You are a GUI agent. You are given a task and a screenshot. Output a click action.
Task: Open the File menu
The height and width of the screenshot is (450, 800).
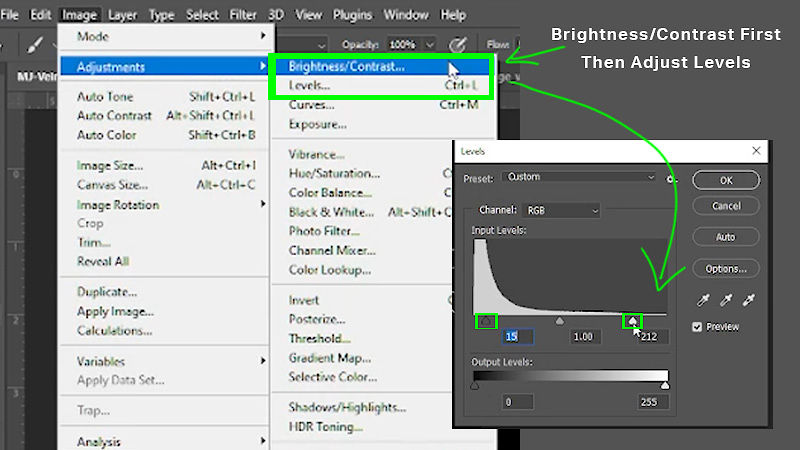[10, 15]
